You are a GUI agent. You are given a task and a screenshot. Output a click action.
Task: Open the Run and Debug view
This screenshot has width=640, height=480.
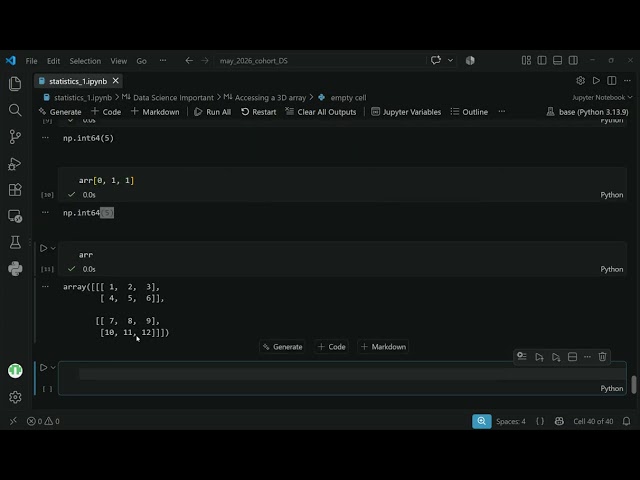15,164
